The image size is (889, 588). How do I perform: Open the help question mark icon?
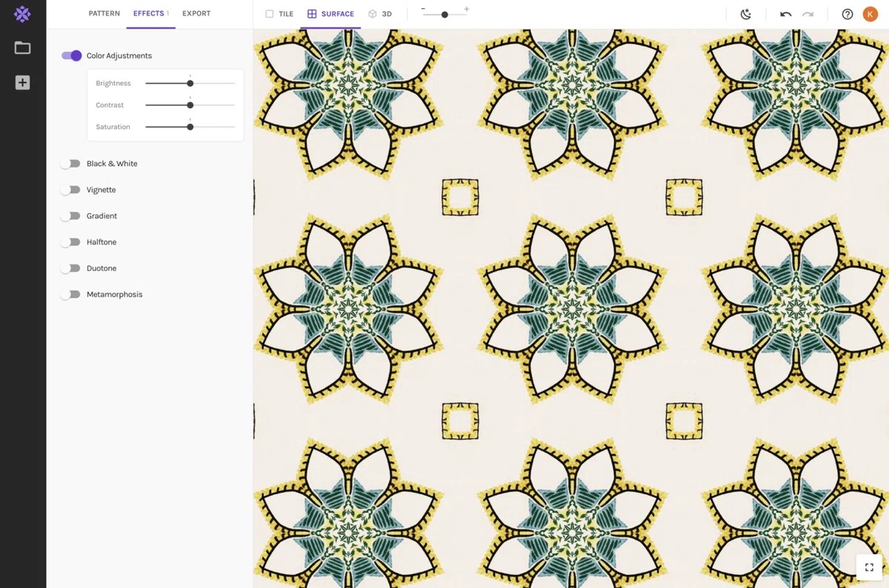coord(848,14)
